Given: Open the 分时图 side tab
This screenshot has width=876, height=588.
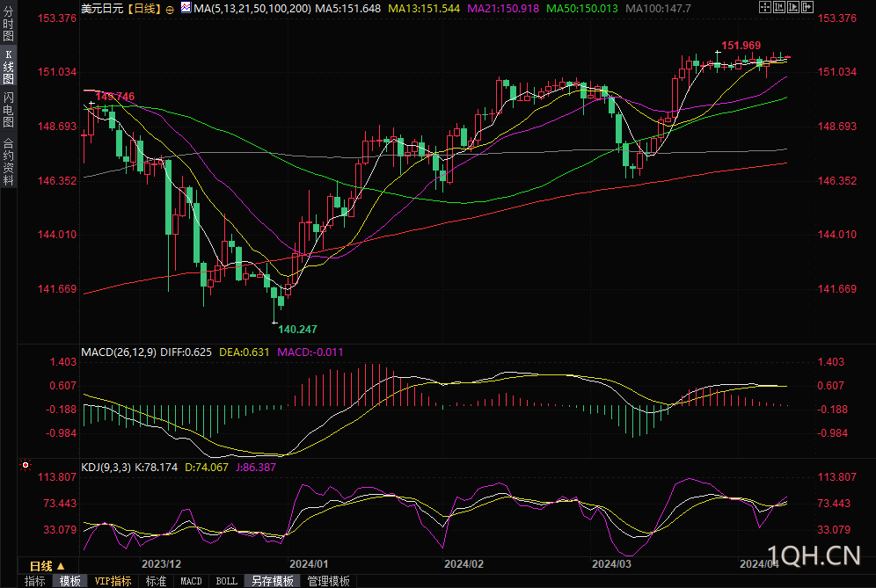Looking at the screenshot, I should pos(8,23).
